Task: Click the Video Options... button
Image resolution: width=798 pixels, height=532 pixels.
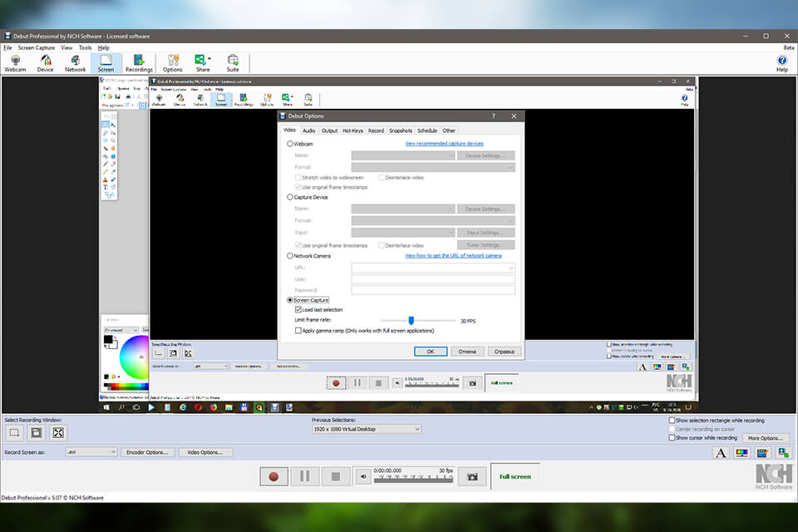Action: click(x=205, y=452)
